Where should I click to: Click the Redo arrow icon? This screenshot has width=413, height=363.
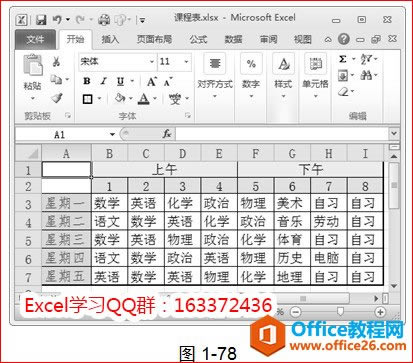click(80, 20)
